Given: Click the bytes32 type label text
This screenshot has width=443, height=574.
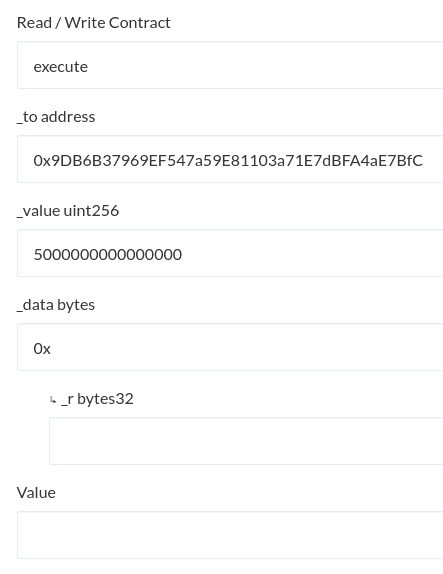Looking at the screenshot, I should pos(105,399).
